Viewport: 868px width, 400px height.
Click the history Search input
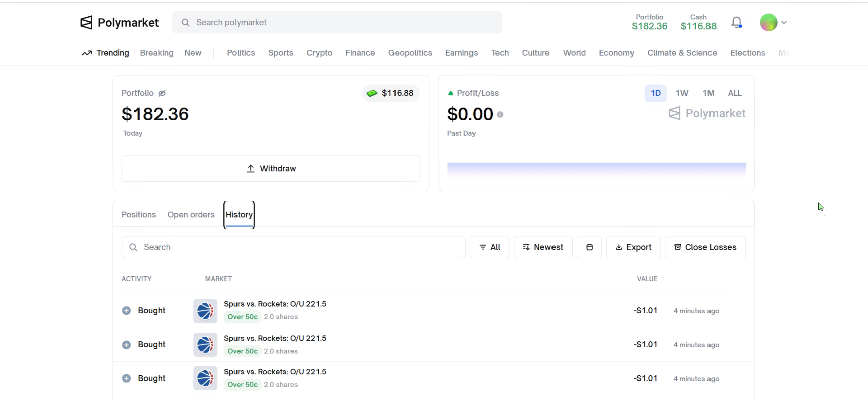pos(293,247)
